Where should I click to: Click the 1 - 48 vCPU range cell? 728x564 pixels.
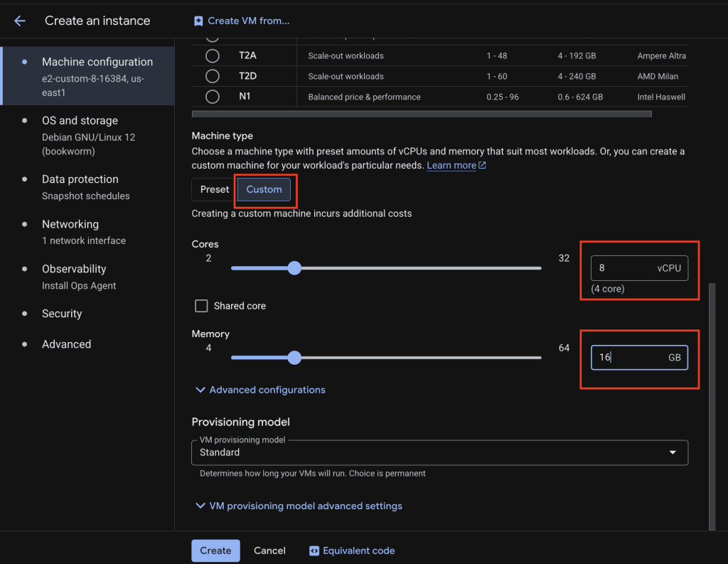click(497, 55)
